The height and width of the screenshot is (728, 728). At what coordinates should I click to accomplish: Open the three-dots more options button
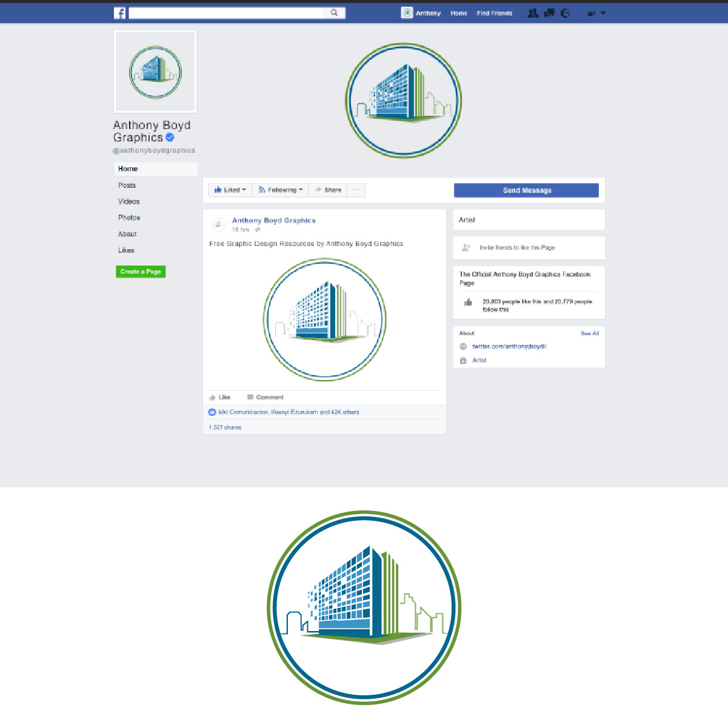[356, 190]
